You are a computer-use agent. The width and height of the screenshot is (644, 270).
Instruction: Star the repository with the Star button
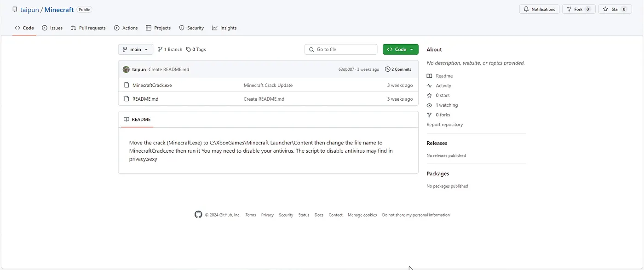click(615, 9)
